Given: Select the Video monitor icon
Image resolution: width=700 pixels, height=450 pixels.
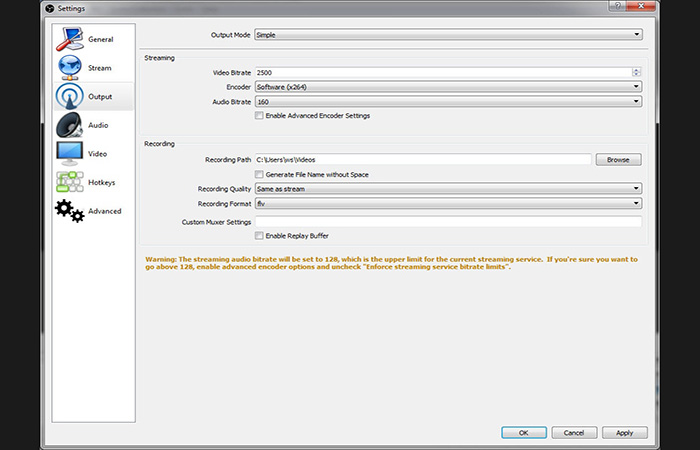Looking at the screenshot, I should (70, 154).
